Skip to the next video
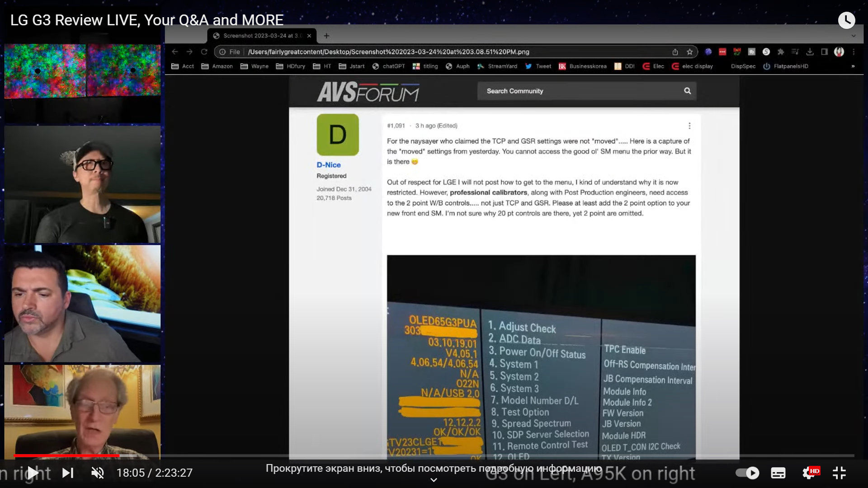 [68, 473]
